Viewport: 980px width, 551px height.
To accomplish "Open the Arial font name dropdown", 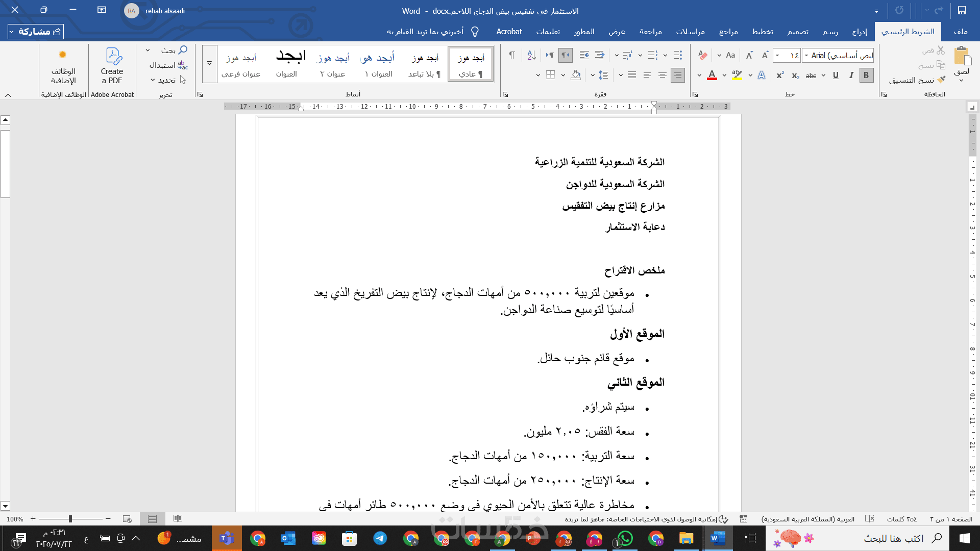I will pos(806,55).
